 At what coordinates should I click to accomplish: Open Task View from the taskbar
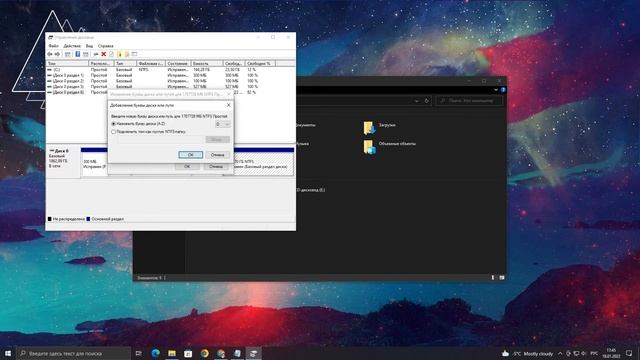pyautogui.click(x=139, y=353)
